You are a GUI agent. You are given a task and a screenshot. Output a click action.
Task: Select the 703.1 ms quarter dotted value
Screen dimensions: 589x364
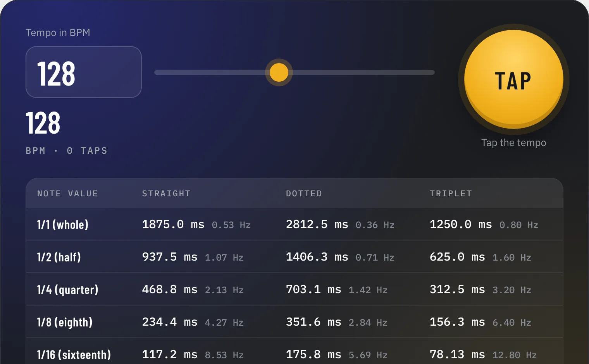tap(313, 290)
